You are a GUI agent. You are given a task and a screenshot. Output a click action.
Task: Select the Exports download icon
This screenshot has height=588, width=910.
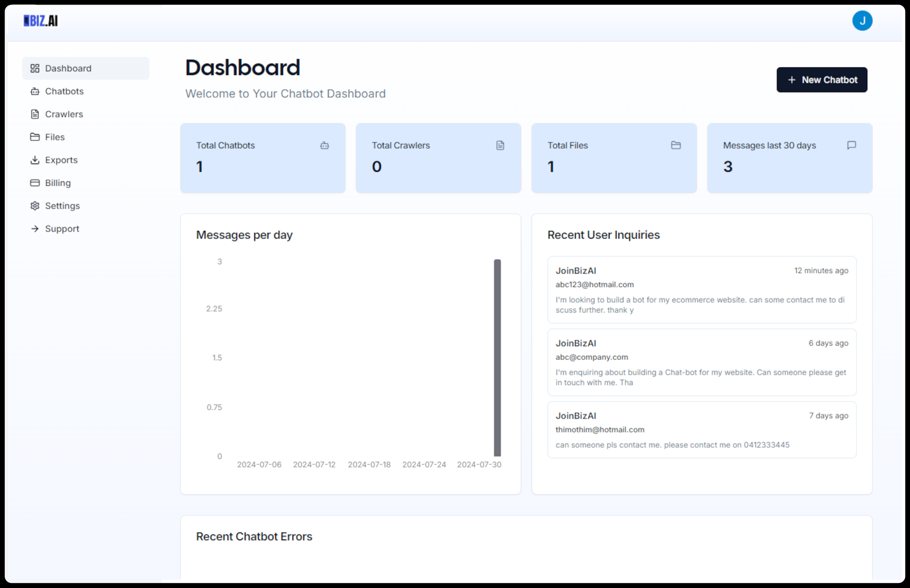35,160
